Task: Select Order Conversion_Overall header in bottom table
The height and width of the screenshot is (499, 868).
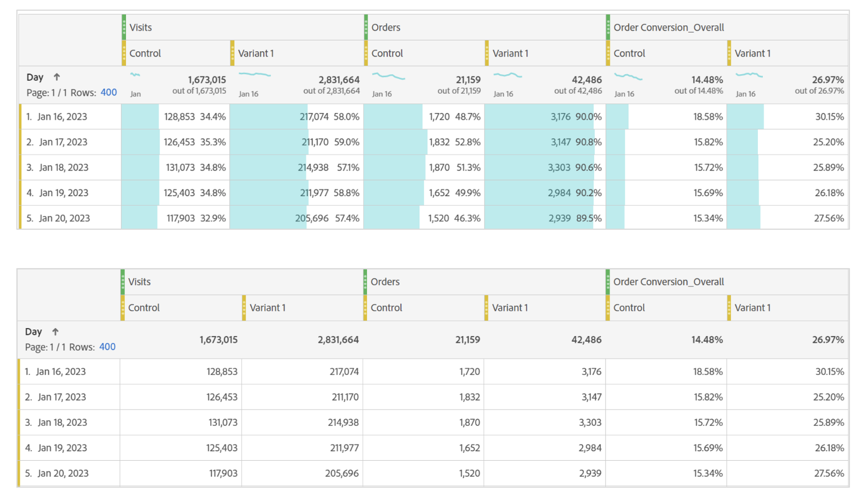Action: [668, 282]
